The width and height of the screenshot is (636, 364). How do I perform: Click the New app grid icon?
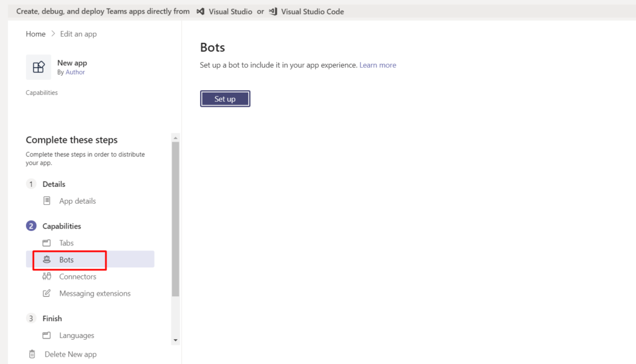[x=39, y=67]
